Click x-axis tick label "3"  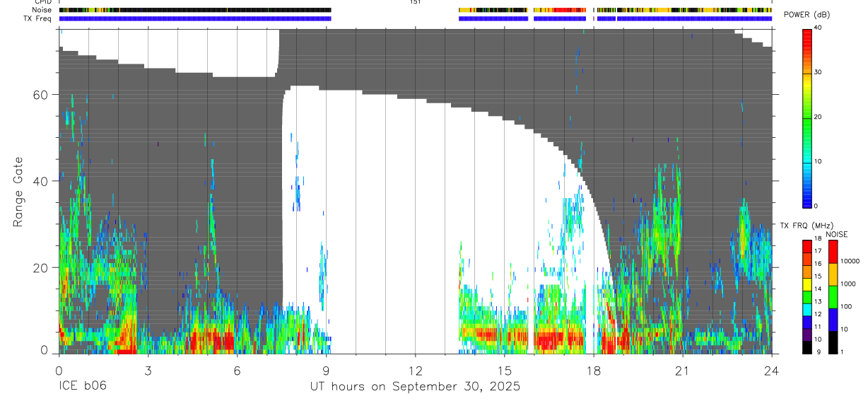click(148, 371)
